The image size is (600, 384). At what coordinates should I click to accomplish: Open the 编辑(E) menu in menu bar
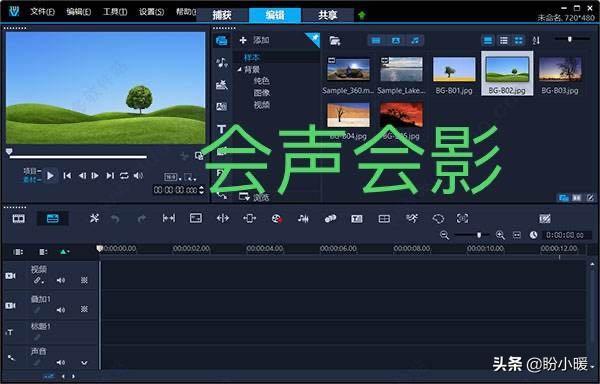click(x=78, y=12)
